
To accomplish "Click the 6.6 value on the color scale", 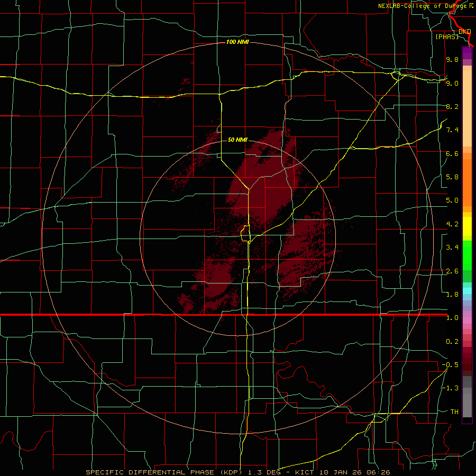I will click(452, 153).
